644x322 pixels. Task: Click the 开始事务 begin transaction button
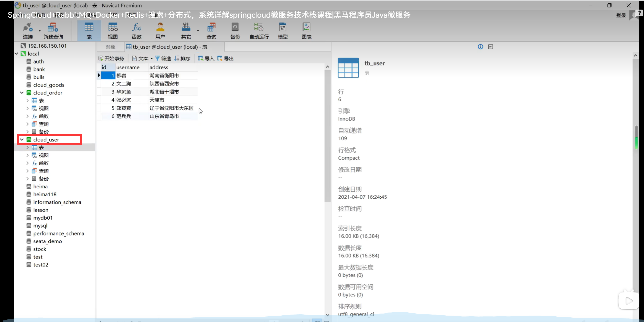(x=112, y=59)
